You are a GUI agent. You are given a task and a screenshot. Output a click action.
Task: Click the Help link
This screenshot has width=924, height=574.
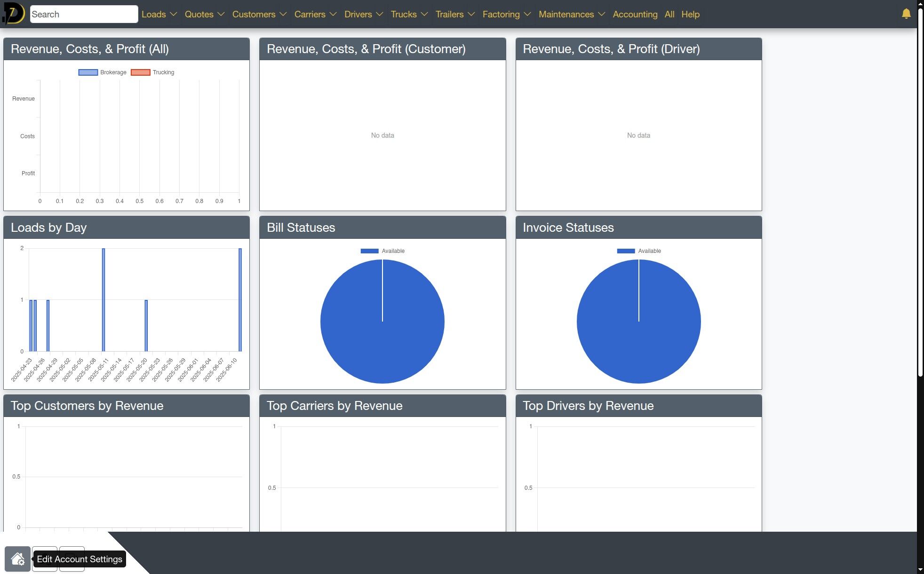(690, 14)
